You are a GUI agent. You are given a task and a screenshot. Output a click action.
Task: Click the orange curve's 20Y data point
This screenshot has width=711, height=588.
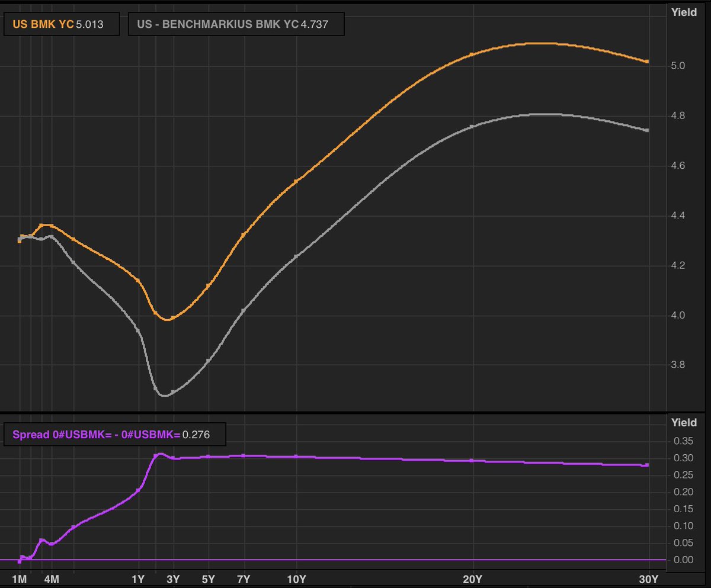click(x=472, y=54)
